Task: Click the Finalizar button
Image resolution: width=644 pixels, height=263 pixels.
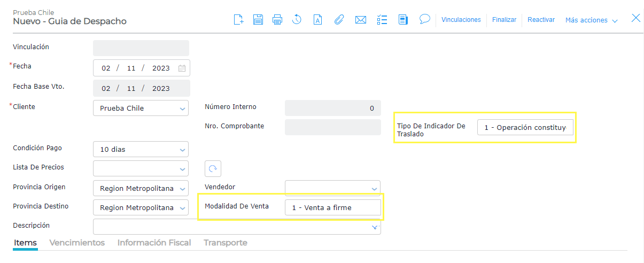Action: [x=504, y=20]
